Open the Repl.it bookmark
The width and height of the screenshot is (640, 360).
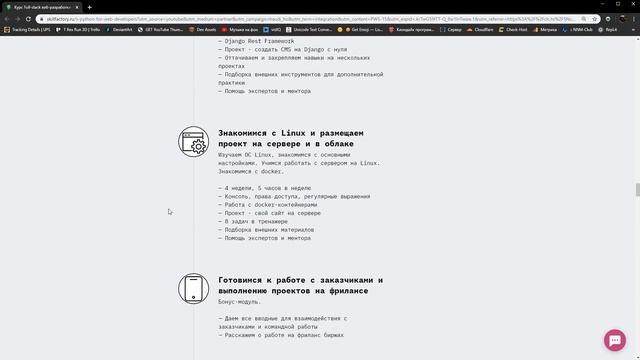coord(608,30)
